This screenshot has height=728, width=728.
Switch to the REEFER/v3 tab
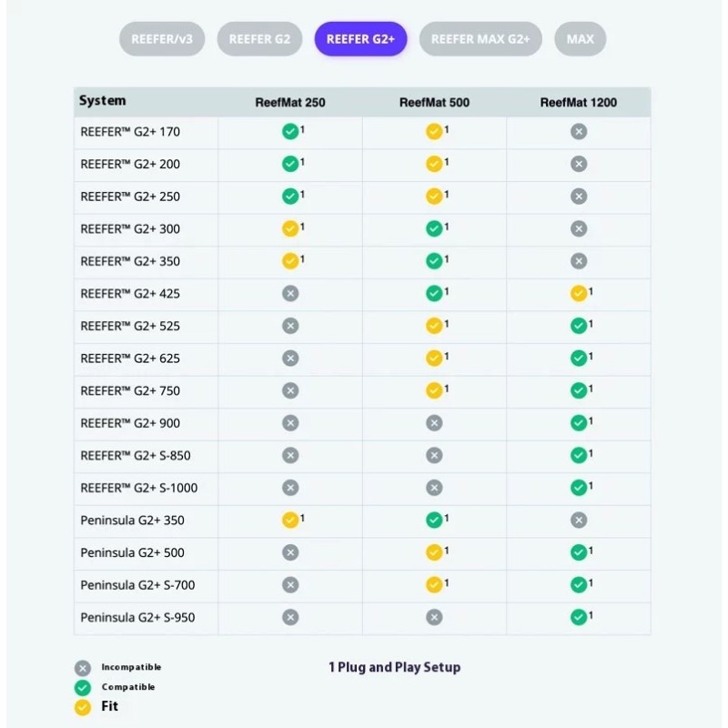click(162, 39)
